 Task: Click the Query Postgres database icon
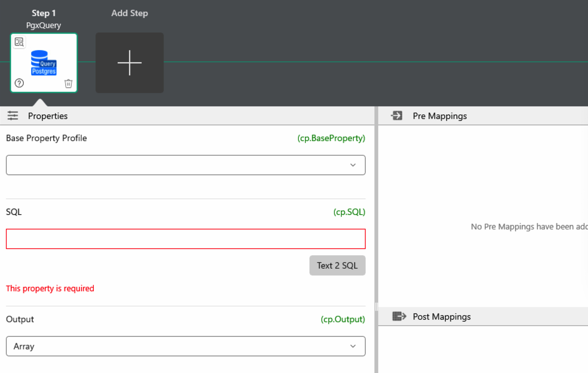point(44,63)
